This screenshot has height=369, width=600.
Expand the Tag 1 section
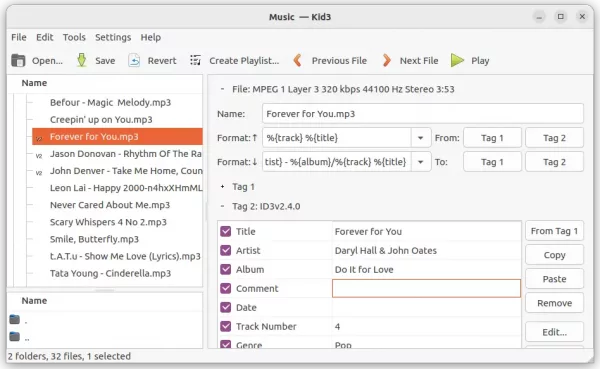pos(222,187)
